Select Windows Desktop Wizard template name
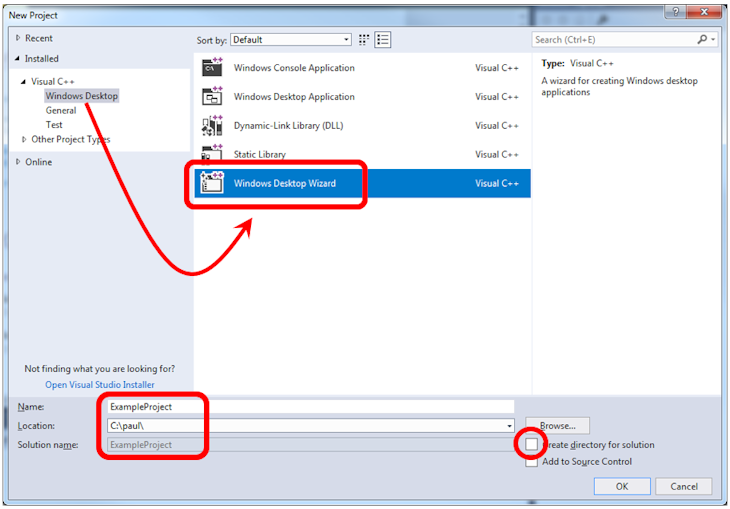 click(x=284, y=183)
